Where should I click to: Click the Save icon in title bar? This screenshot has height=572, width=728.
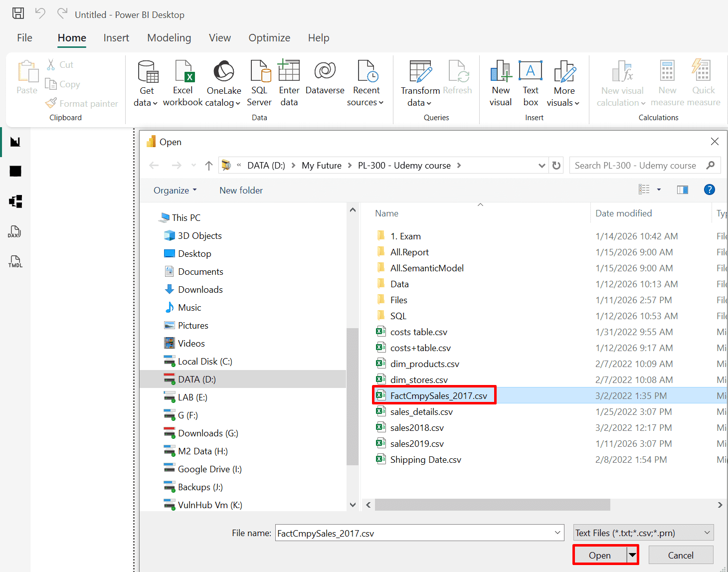tap(18, 13)
